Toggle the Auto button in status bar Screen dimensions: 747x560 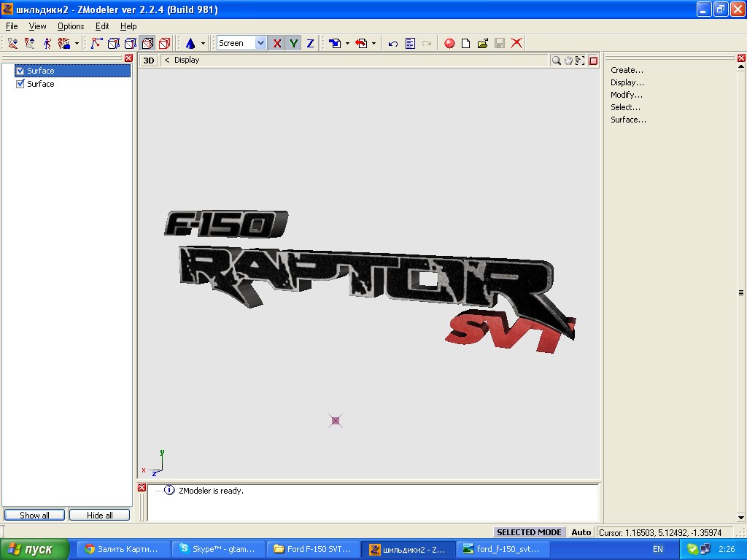[x=581, y=532]
